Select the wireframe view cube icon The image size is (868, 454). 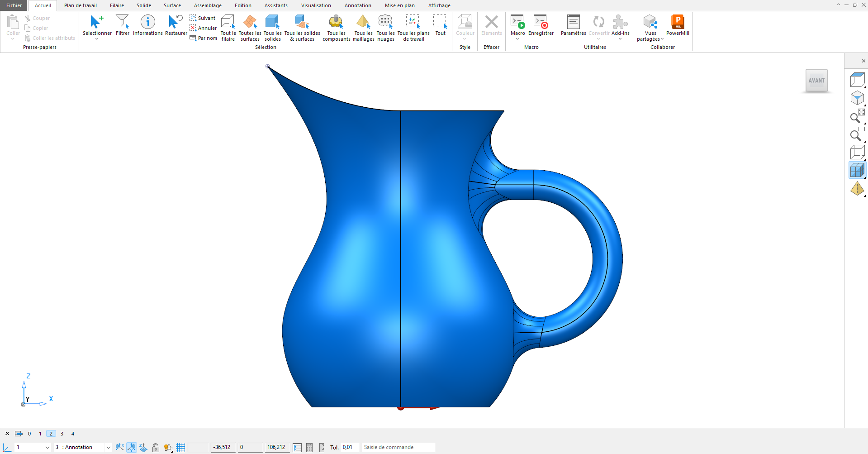coord(857,152)
